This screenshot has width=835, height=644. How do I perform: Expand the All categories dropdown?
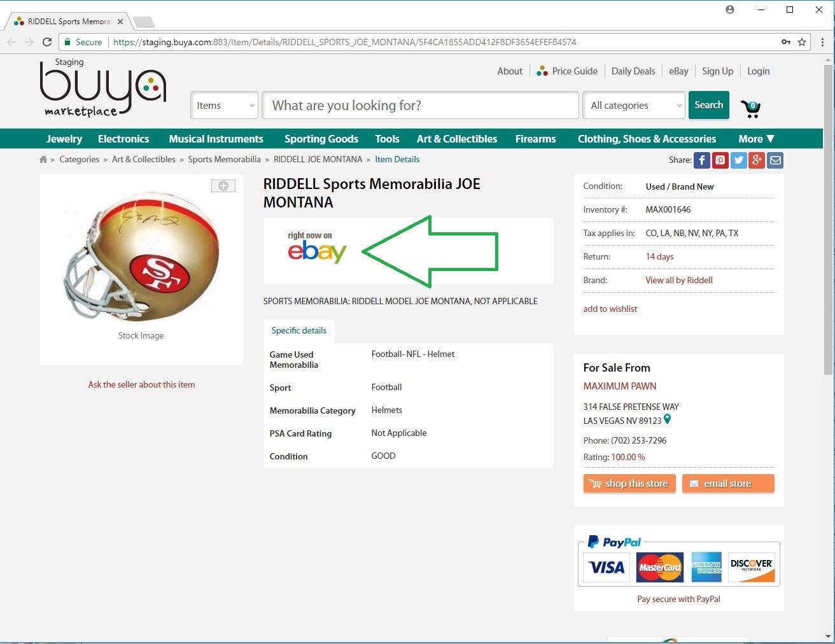[634, 106]
